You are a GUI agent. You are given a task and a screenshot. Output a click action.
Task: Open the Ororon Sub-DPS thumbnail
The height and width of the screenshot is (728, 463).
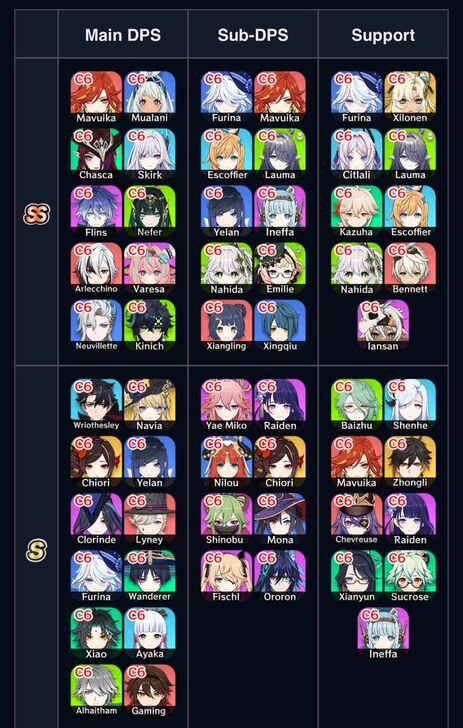[x=280, y=576]
